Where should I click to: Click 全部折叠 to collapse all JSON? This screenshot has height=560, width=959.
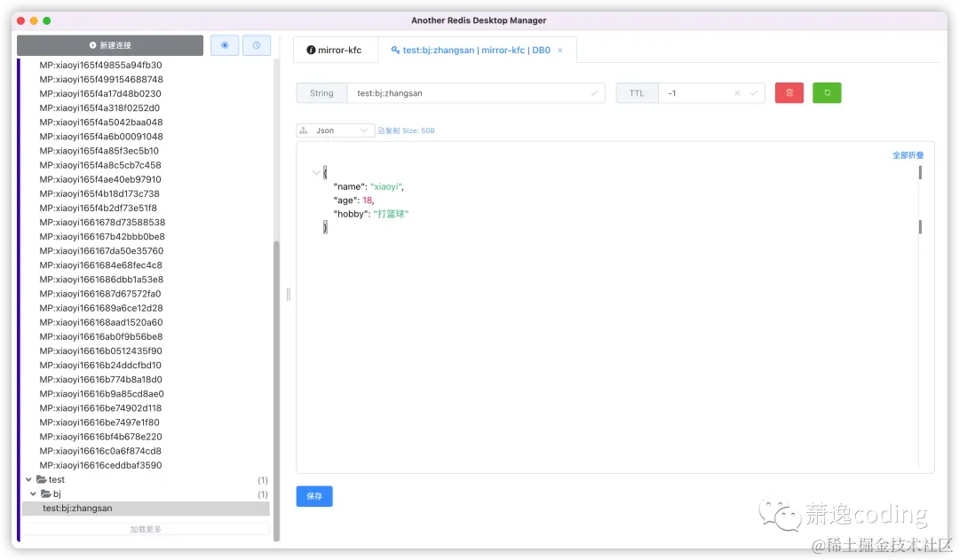pyautogui.click(x=907, y=155)
